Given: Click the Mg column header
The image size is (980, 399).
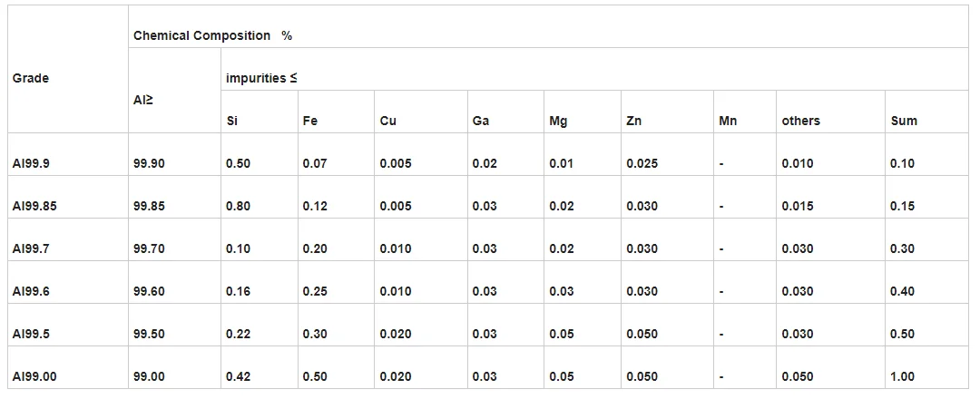Looking at the screenshot, I should 558,121.
